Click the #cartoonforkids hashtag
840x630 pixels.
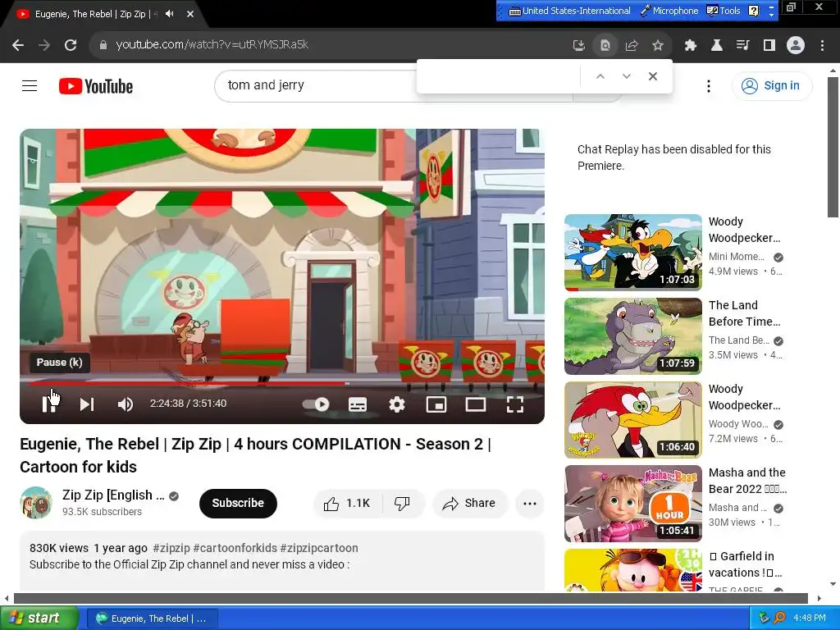point(235,548)
